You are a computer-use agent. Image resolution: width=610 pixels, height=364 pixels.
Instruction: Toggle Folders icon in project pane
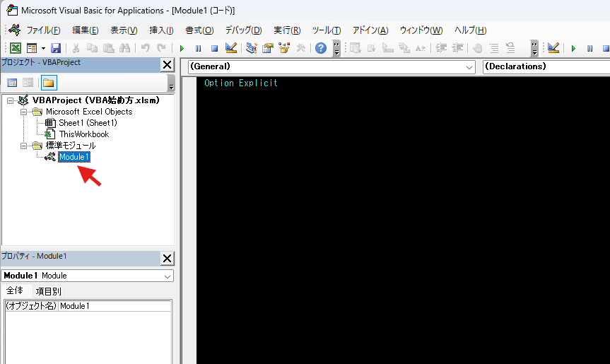coord(49,83)
